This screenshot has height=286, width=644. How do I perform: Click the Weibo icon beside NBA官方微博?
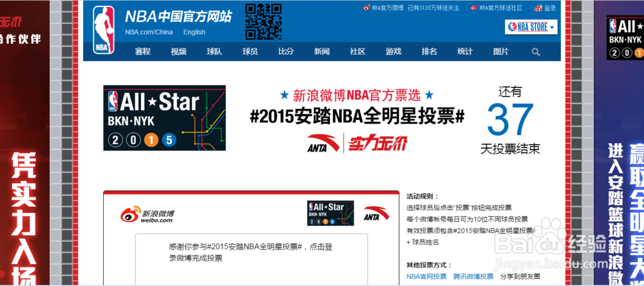pos(366,7)
